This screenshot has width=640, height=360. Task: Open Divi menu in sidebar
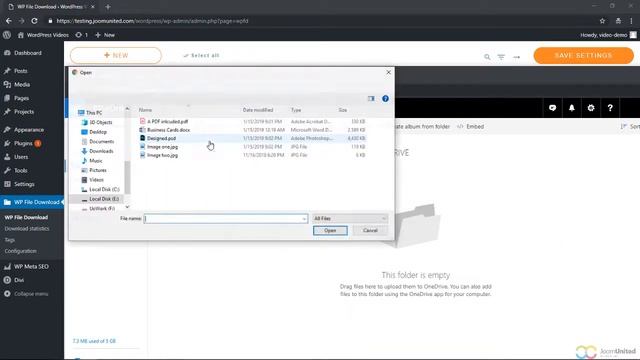click(x=19, y=280)
